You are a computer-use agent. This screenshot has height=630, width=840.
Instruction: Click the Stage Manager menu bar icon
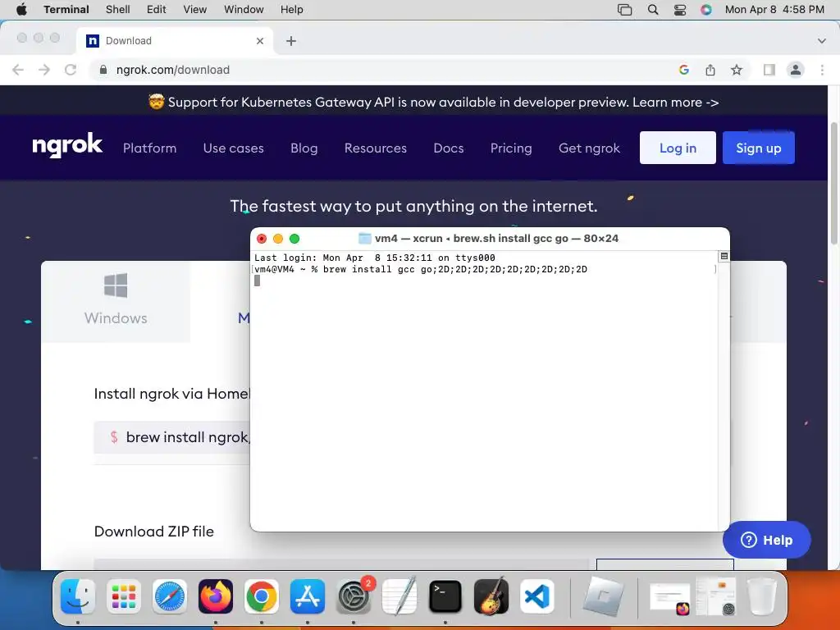coord(624,10)
